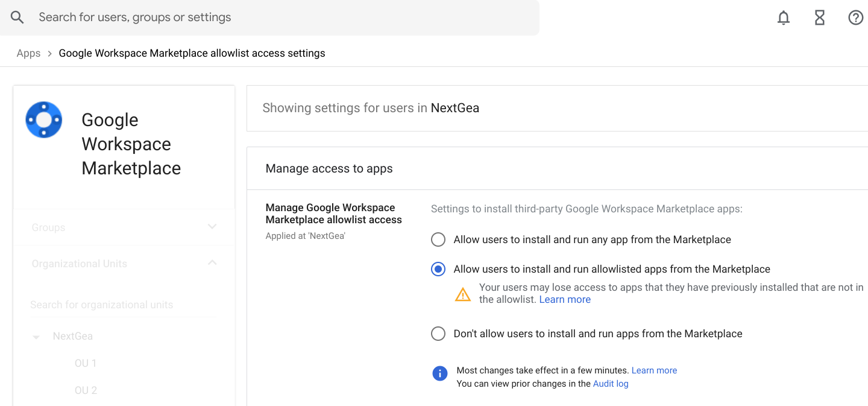Click the Groups section label
This screenshot has height=406, width=868.
click(x=48, y=227)
